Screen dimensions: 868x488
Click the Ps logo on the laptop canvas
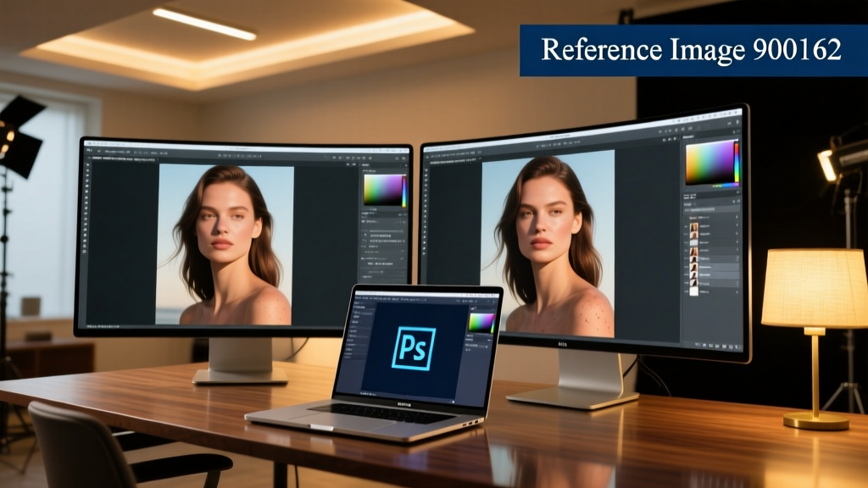(x=414, y=348)
